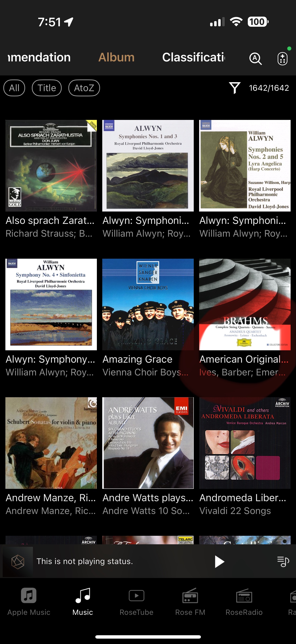Open the Amazing Grace album
The image size is (296, 644).
click(148, 304)
